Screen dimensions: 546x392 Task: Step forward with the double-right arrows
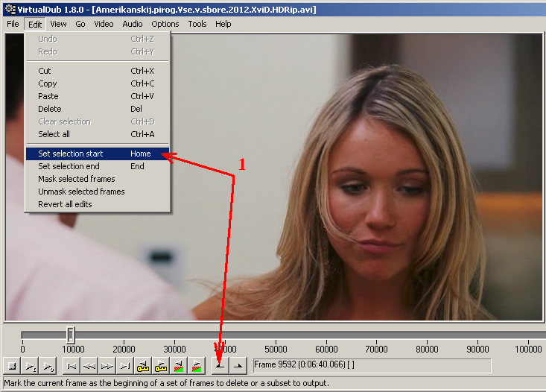click(107, 366)
